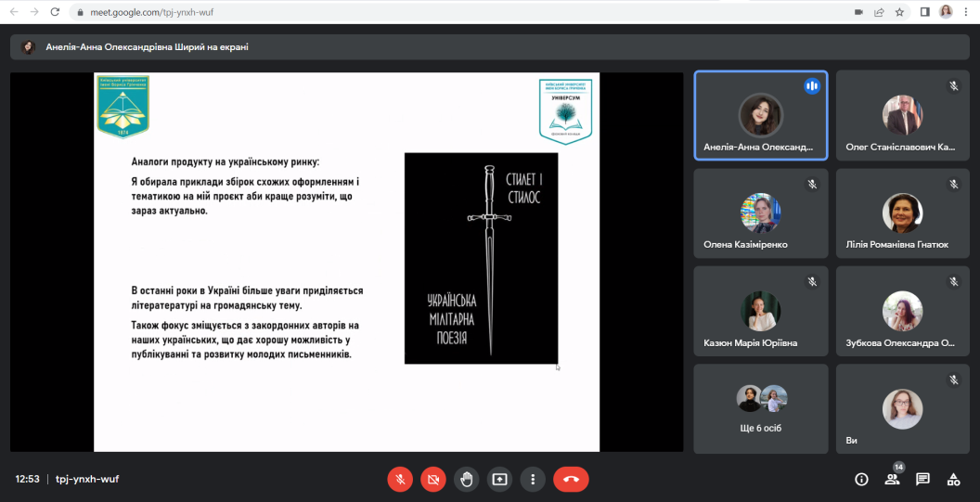Select Казюн Марія Юріївна tile

coord(761,312)
